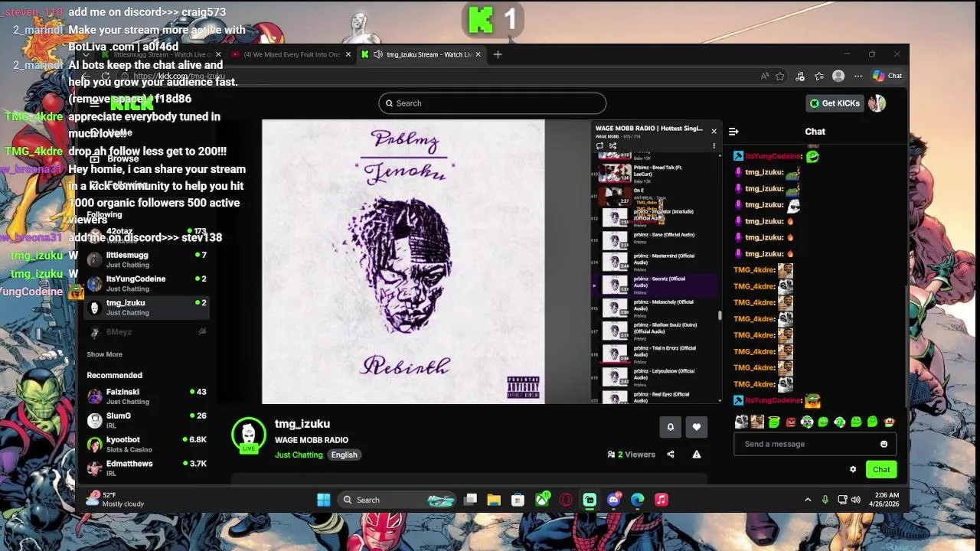Open browser settings three-dot menu
Image resolution: width=980 pixels, height=551 pixels.
tap(858, 76)
